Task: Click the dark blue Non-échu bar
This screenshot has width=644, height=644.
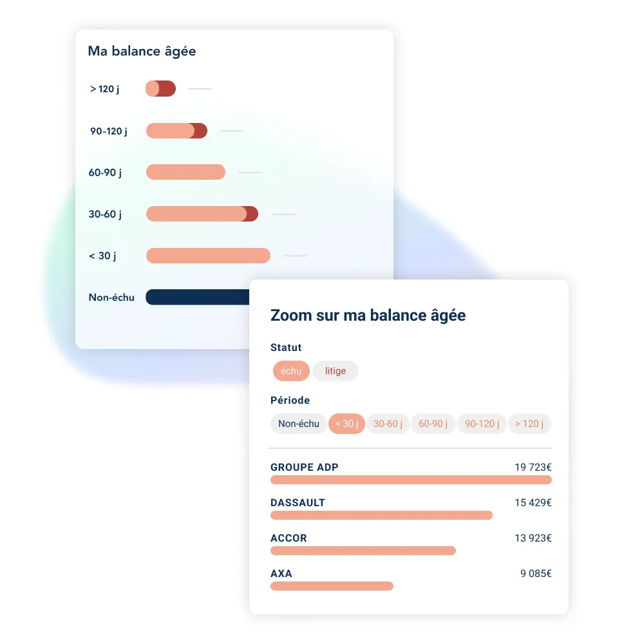Action: (x=197, y=297)
